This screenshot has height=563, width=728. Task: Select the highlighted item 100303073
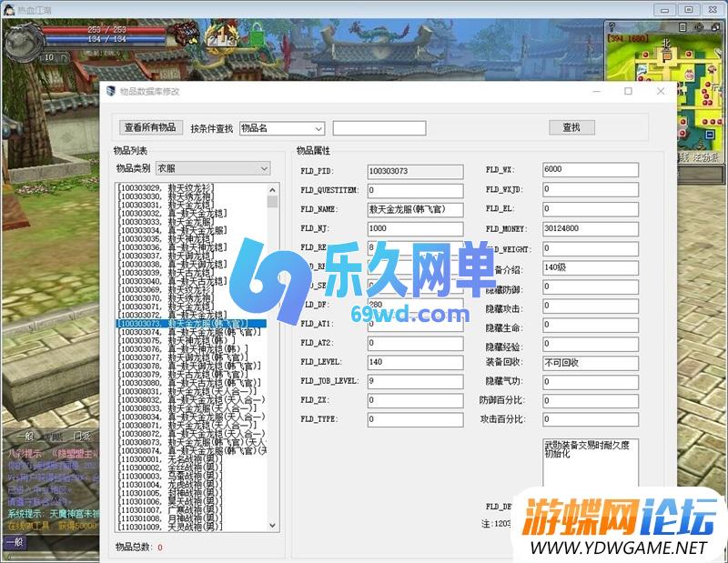[x=191, y=323]
